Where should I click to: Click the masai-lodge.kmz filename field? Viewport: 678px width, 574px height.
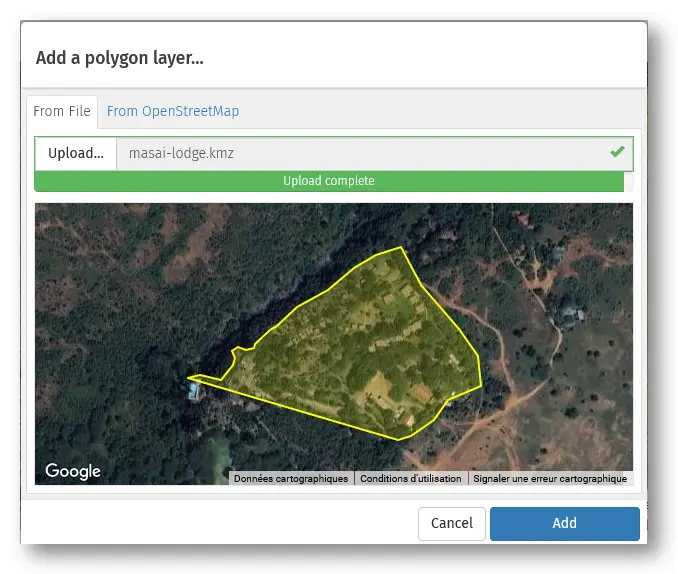(x=360, y=153)
